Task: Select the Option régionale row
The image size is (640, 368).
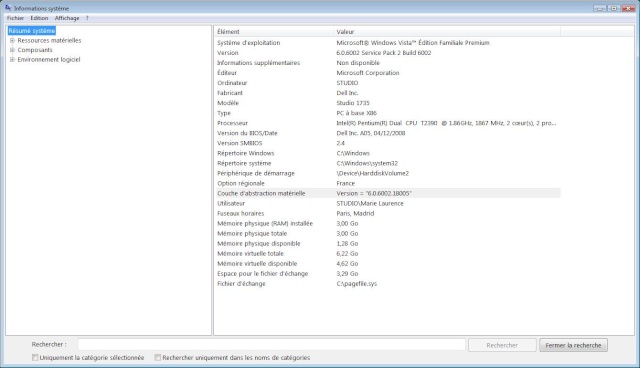Action: pos(387,183)
